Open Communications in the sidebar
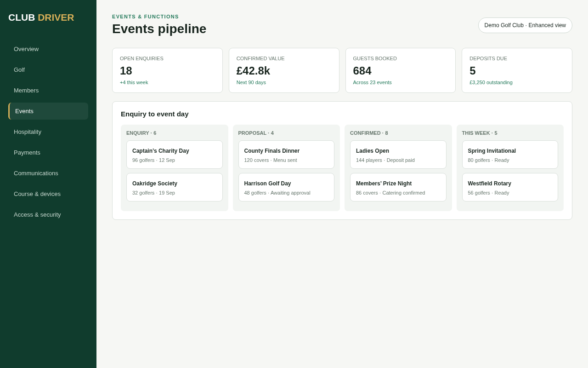The width and height of the screenshot is (588, 368). tap(48, 173)
